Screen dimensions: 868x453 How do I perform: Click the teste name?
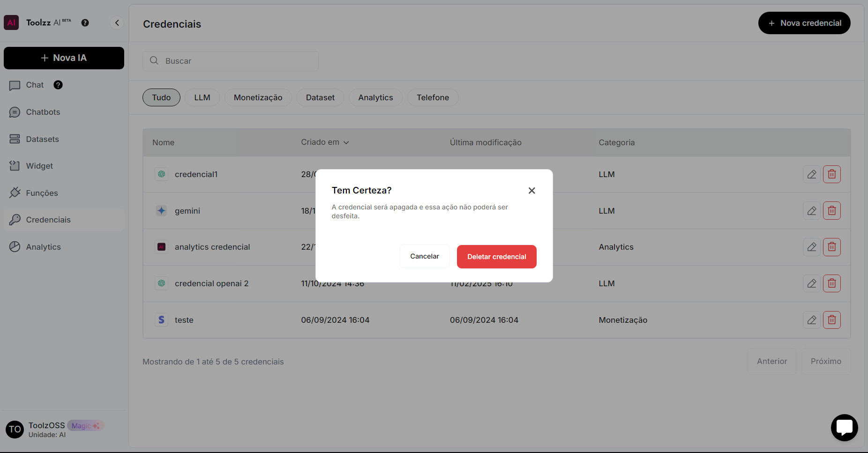pyautogui.click(x=184, y=320)
